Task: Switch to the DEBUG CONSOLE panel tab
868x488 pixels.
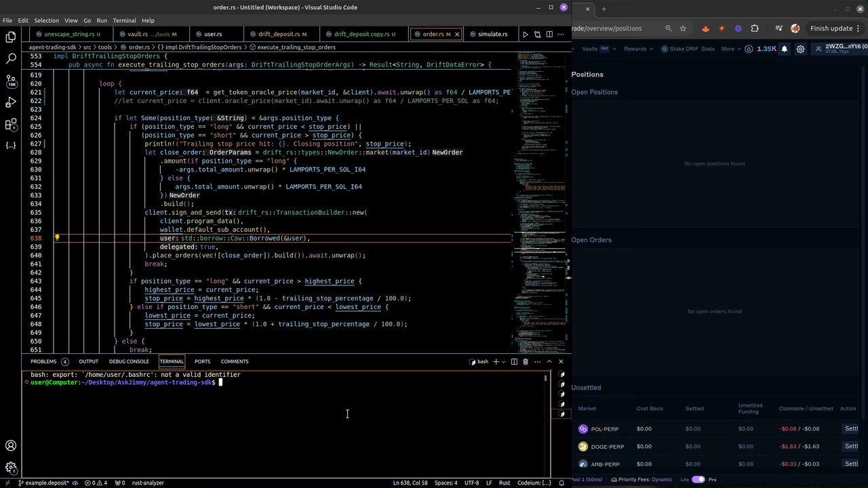Action: [x=129, y=361]
